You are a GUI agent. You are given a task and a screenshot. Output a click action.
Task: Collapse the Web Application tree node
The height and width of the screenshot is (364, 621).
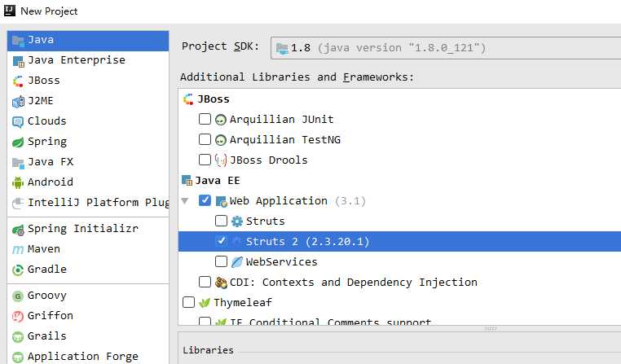[x=185, y=201]
